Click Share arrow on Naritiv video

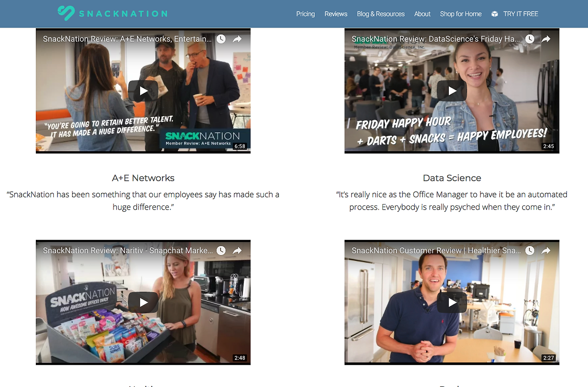[x=237, y=250]
